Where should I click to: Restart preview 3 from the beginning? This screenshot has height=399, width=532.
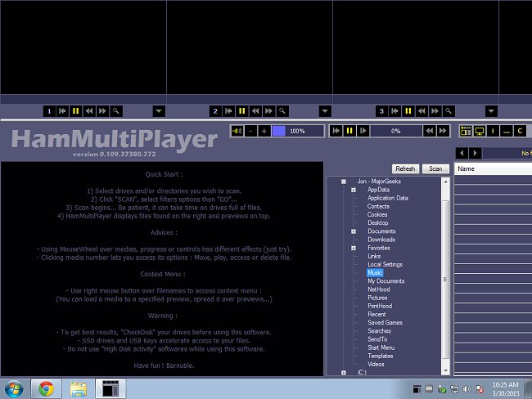click(395, 111)
